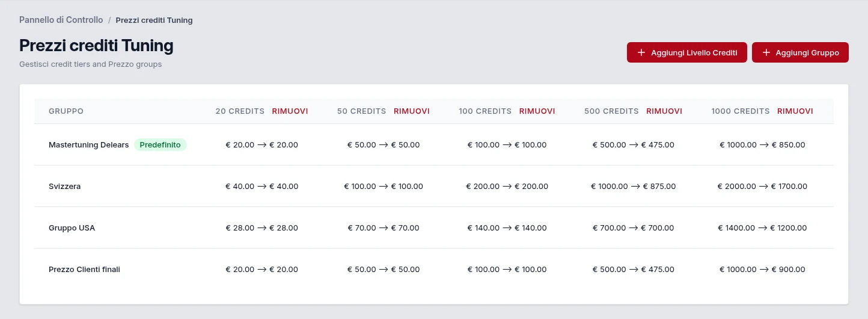
Task: Click the € 2000.00 → € 1700.00 cell
Action: [x=762, y=187]
